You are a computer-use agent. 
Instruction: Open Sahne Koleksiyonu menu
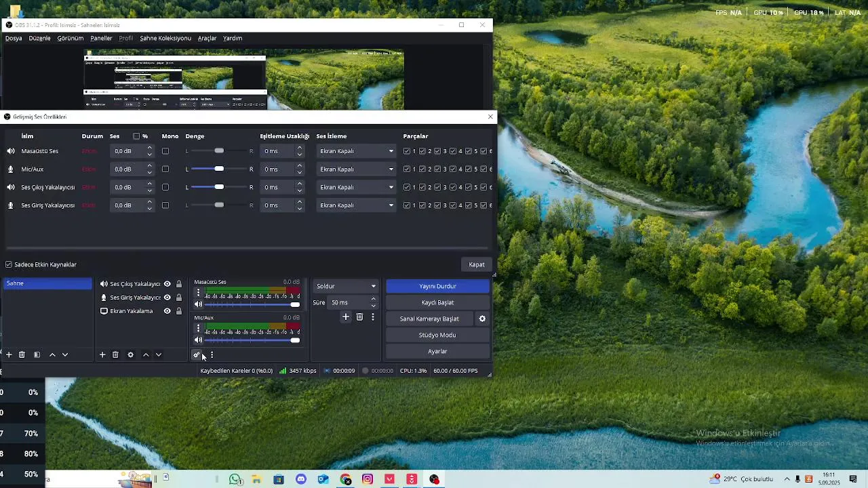165,38
